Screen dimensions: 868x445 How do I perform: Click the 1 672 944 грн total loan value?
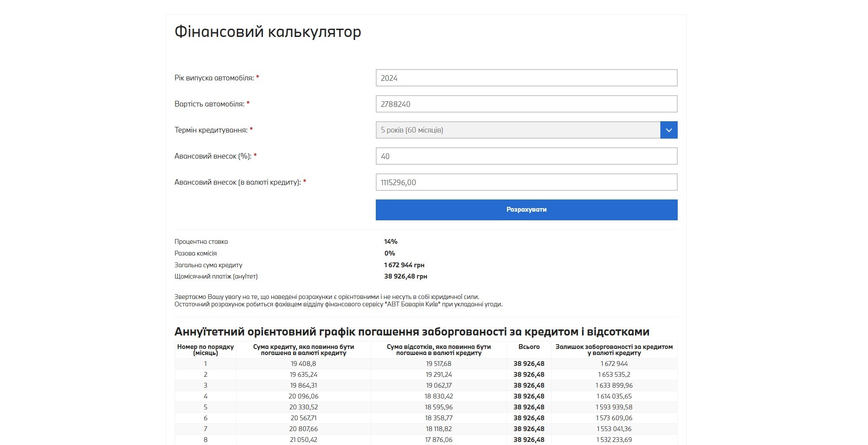[x=404, y=265]
